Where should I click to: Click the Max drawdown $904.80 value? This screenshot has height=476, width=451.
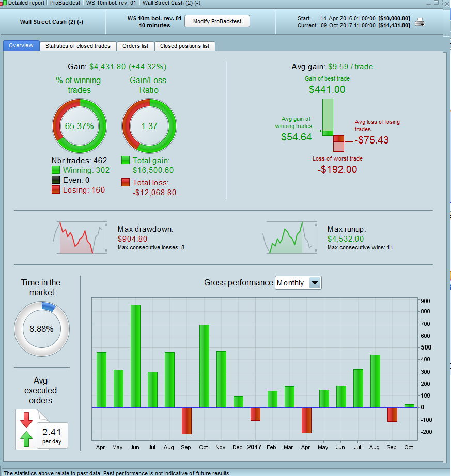pyautogui.click(x=132, y=239)
